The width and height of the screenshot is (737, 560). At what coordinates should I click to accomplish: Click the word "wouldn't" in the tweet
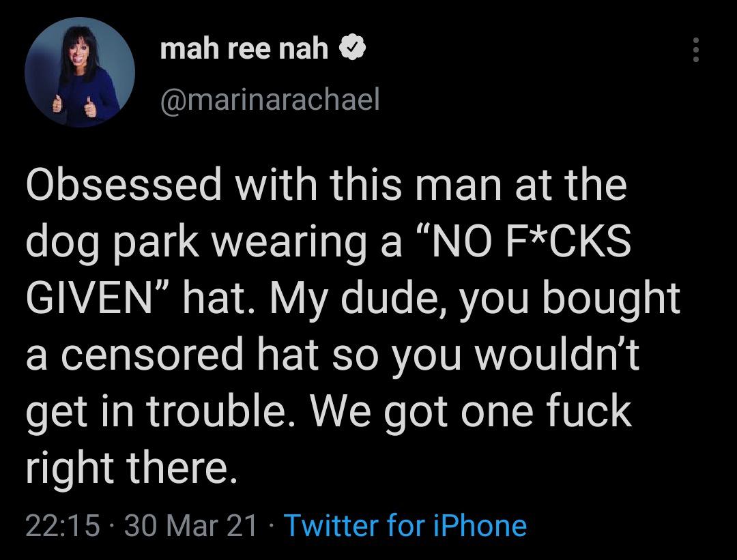coord(560,356)
